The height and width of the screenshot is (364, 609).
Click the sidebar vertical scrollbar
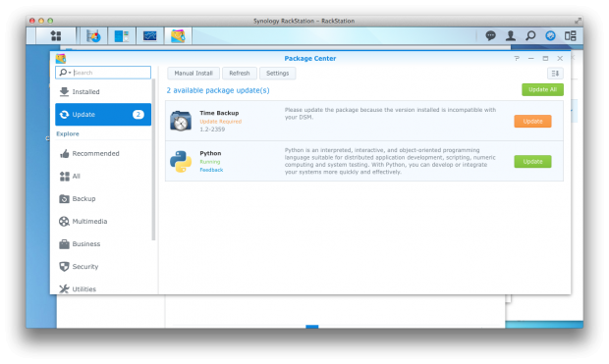click(x=153, y=159)
